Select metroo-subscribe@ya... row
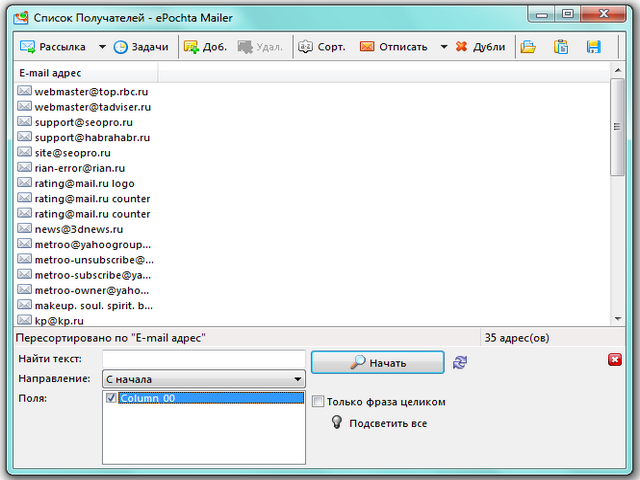This screenshot has width=640, height=480. [x=93, y=275]
